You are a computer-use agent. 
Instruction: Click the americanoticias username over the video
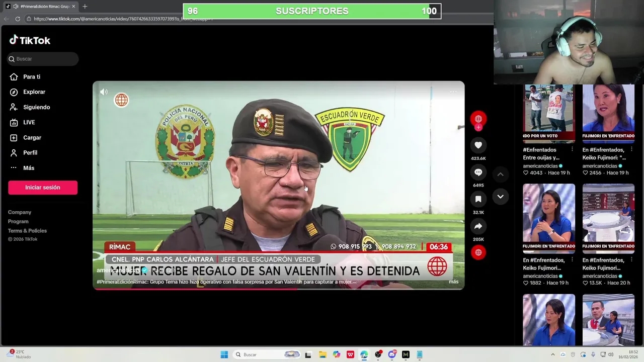click(118, 270)
